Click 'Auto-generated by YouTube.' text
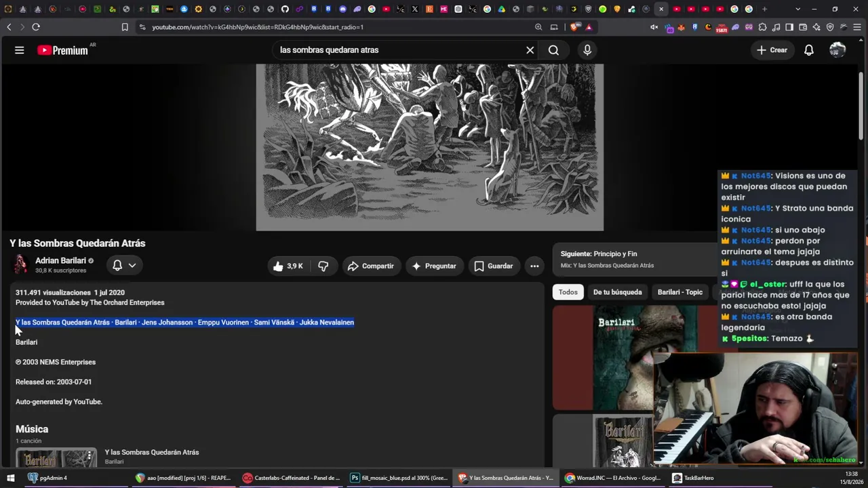The height and width of the screenshot is (488, 868). [x=59, y=402]
